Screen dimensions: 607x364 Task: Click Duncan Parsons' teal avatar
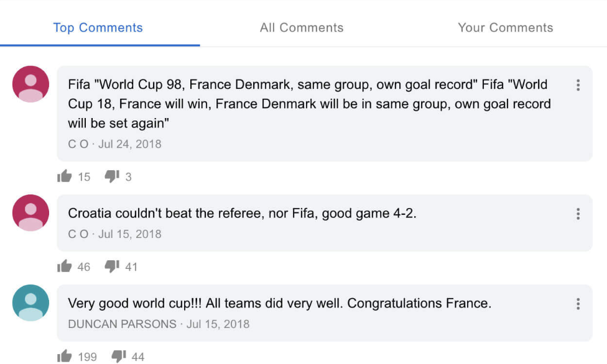[30, 303]
